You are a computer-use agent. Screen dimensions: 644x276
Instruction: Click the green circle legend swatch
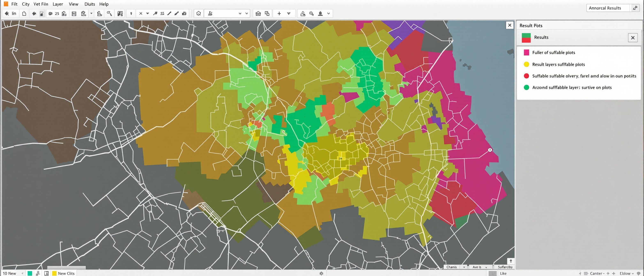527,87
